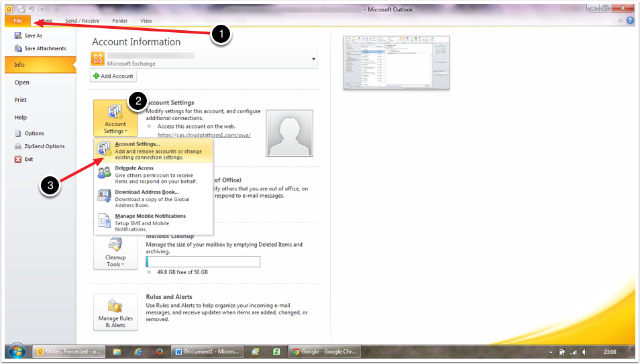Click the Options icon in sidebar
This screenshot has width=640, height=364.
click(18, 133)
